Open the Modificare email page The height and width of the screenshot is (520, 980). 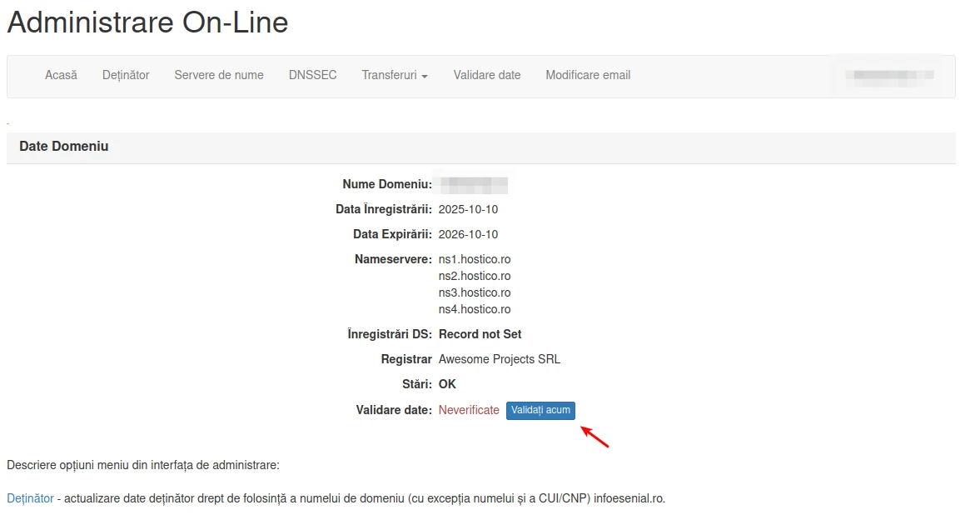click(x=587, y=75)
